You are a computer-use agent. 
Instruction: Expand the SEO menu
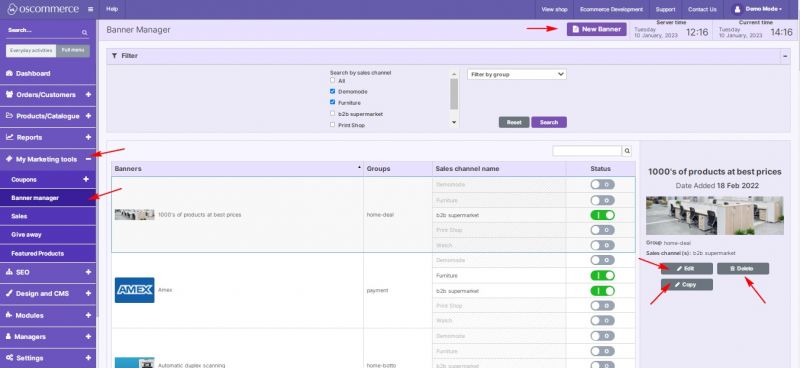point(88,272)
